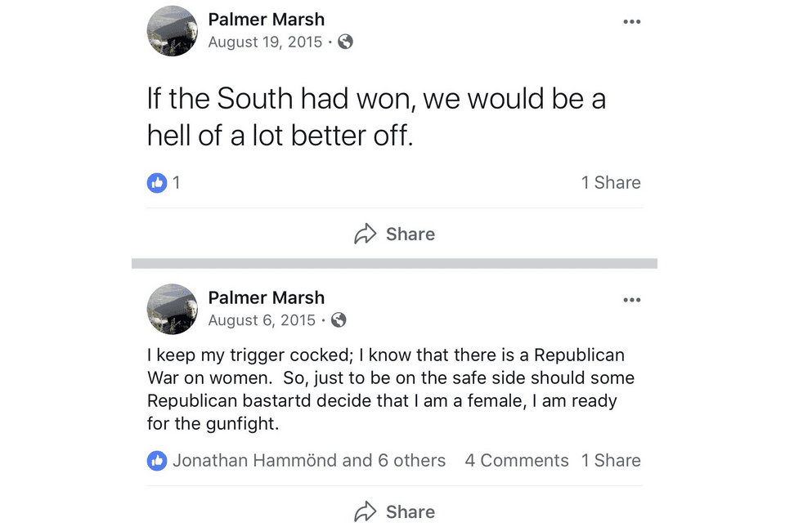812x527 pixels.
Task: Click the profile picture on the August 6 post
Action: (172, 310)
